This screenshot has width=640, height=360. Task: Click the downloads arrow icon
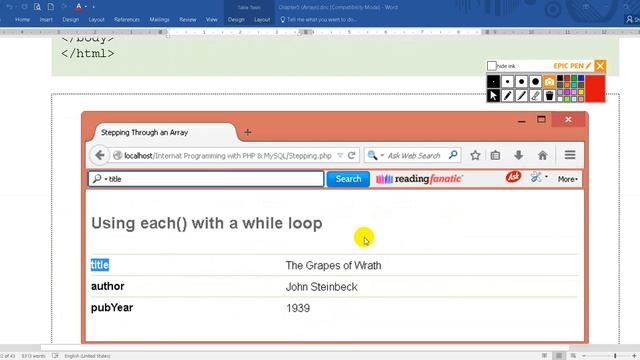(518, 155)
